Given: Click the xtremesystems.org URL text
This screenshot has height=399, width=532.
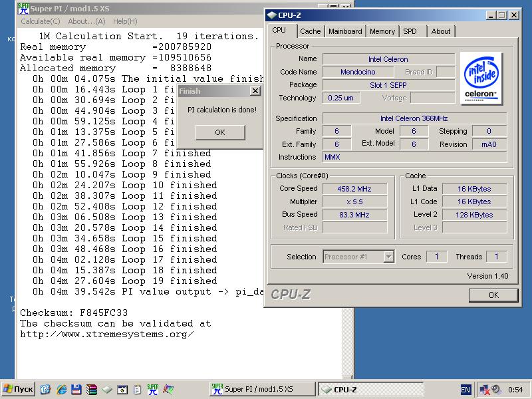Looking at the screenshot, I should (107, 334).
